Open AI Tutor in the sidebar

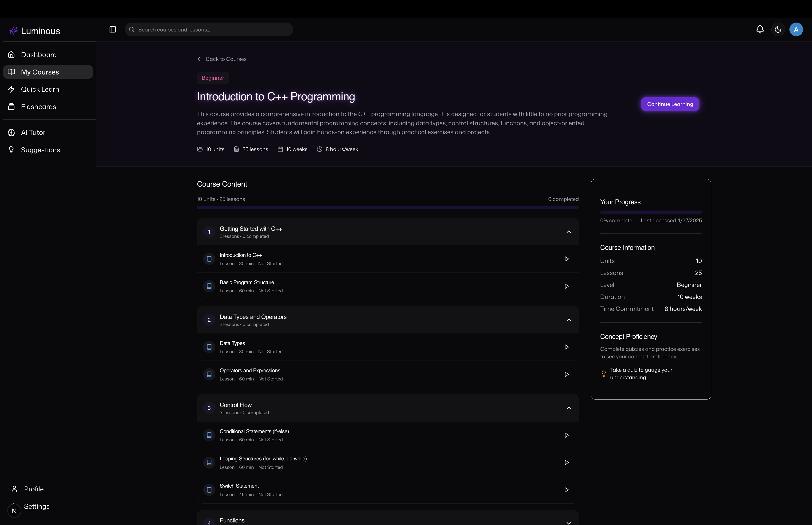click(x=33, y=133)
